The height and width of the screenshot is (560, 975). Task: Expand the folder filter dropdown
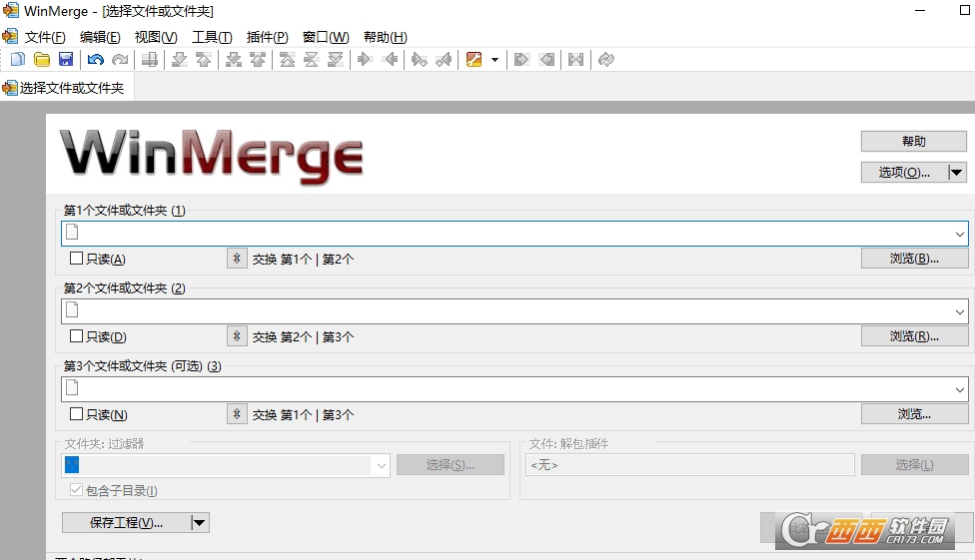382,465
